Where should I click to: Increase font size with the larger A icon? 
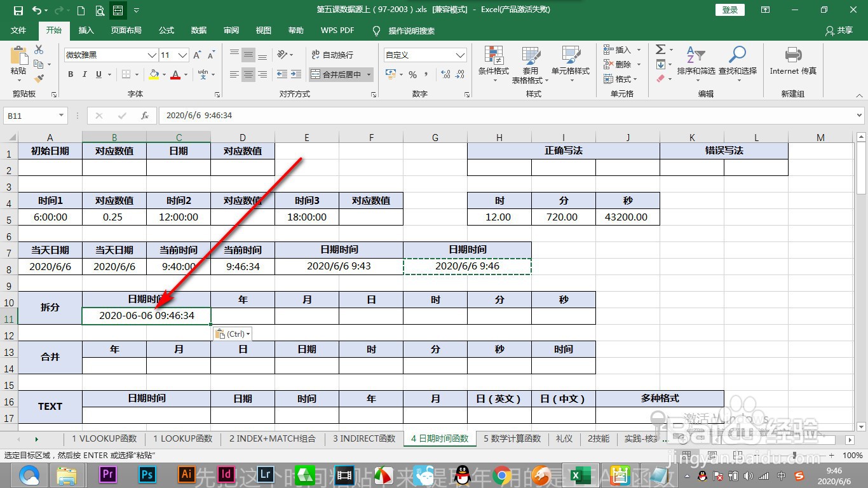coord(198,55)
